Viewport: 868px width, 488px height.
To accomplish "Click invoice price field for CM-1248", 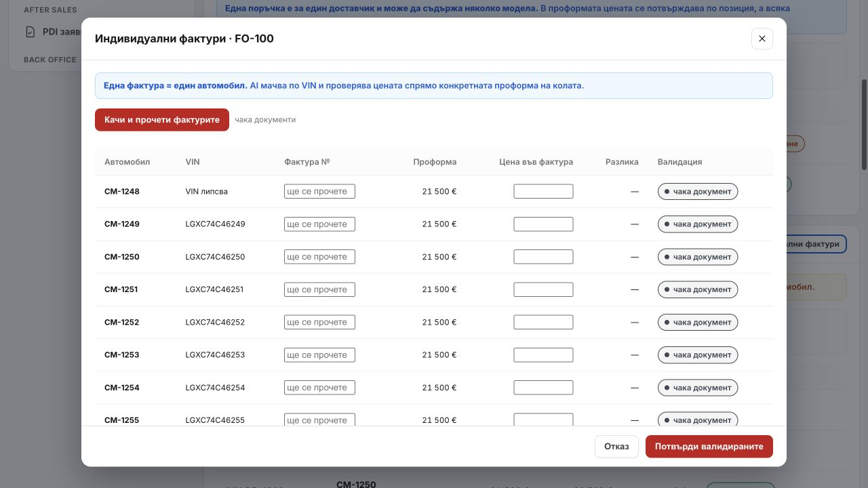I will (x=543, y=192).
